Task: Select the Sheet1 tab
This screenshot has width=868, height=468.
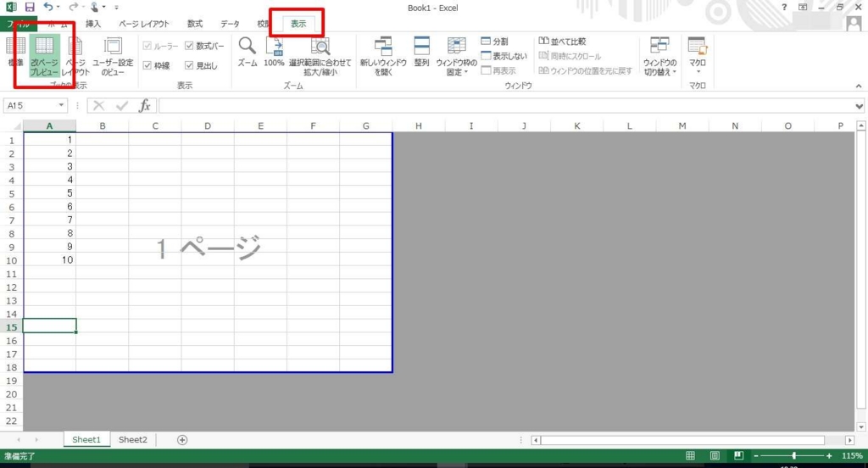Action: (86, 440)
